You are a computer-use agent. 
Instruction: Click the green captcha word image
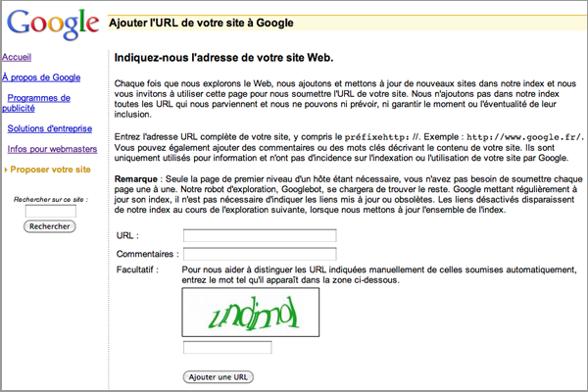pyautogui.click(x=251, y=312)
